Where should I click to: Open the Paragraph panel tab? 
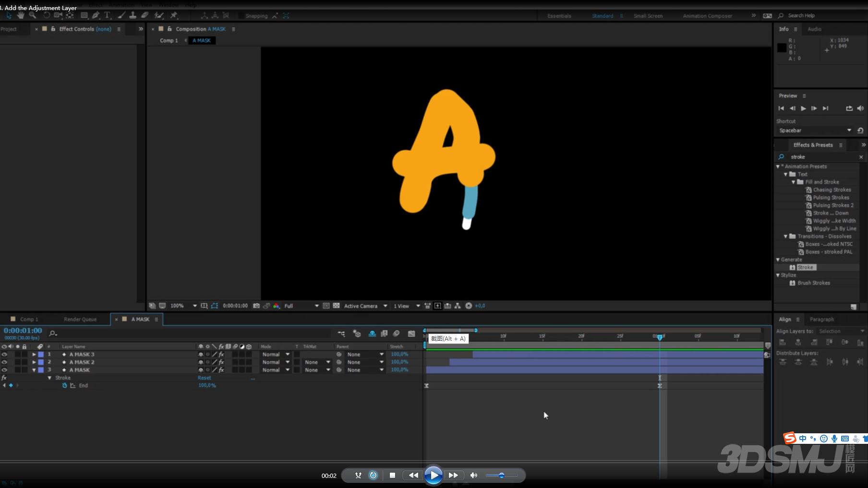tap(821, 319)
